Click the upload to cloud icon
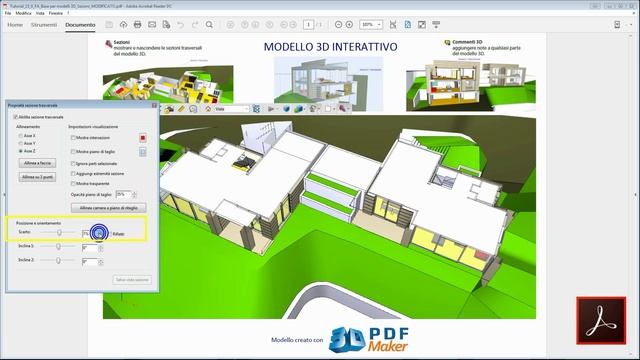640x360 pixels. point(123,24)
